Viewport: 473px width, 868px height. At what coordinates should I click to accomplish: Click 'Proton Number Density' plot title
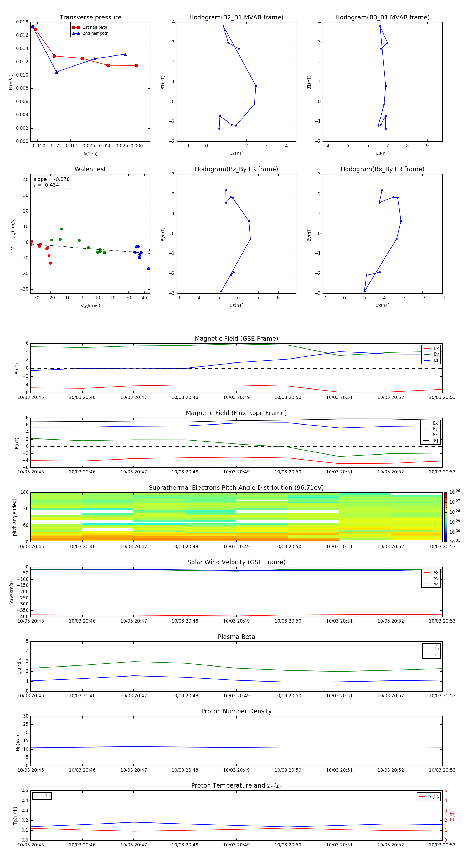236,711
